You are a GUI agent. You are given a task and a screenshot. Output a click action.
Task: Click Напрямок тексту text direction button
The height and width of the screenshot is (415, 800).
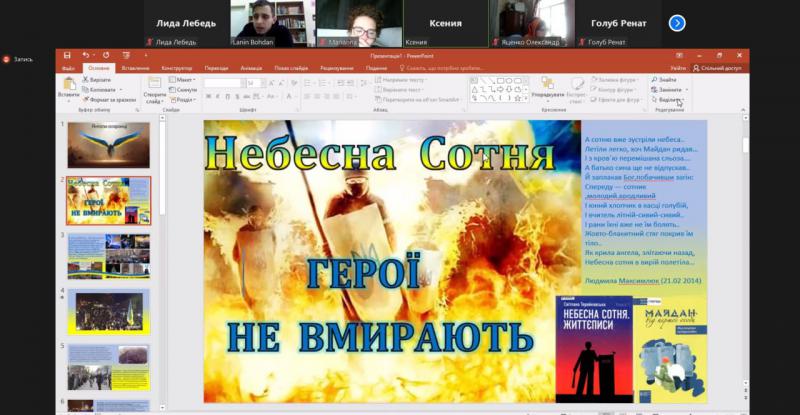(x=401, y=80)
